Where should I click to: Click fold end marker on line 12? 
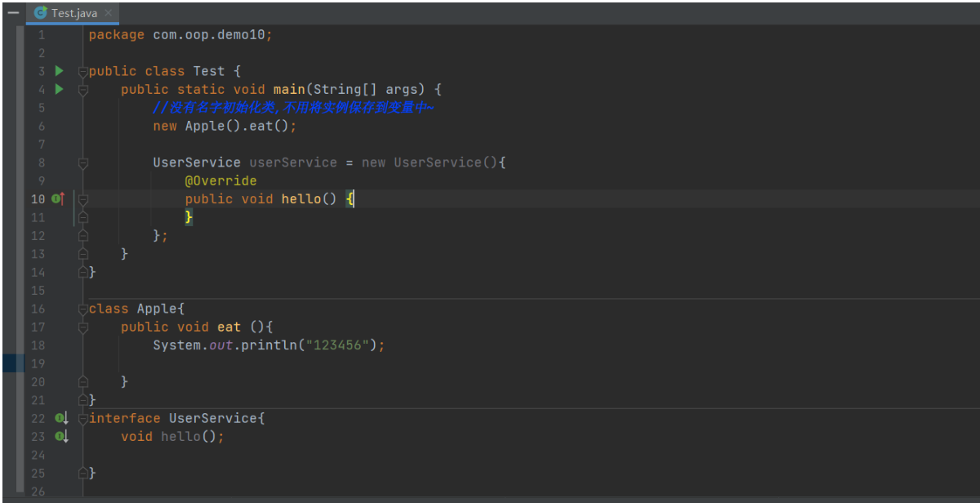[x=82, y=235]
